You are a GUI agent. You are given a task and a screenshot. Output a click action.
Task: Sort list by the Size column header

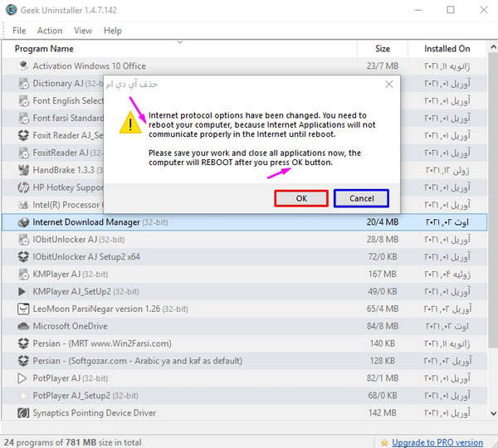pyautogui.click(x=383, y=49)
